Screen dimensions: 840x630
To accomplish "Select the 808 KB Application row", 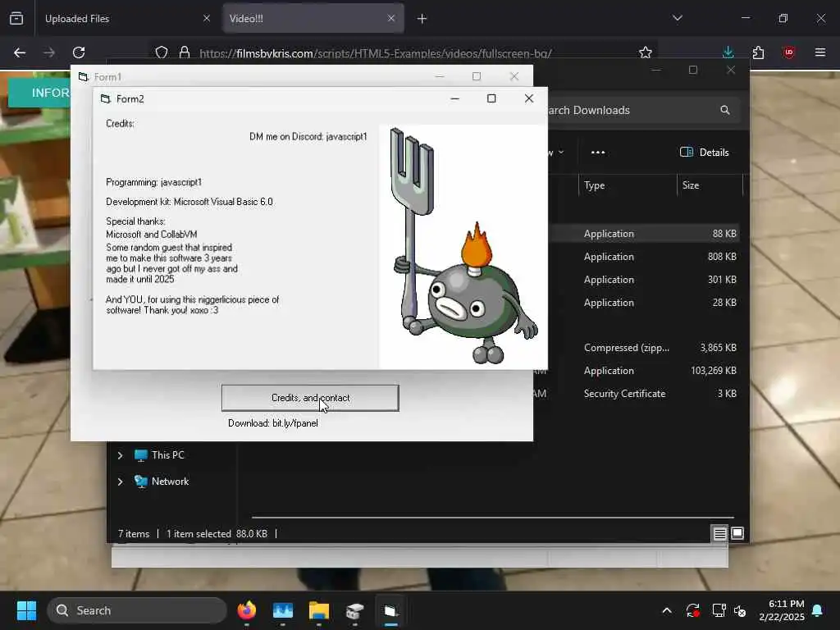I will (x=644, y=257).
